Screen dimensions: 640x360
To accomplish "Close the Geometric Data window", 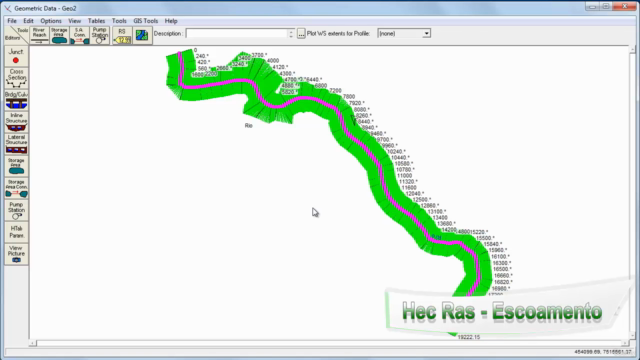I will [x=624, y=7].
